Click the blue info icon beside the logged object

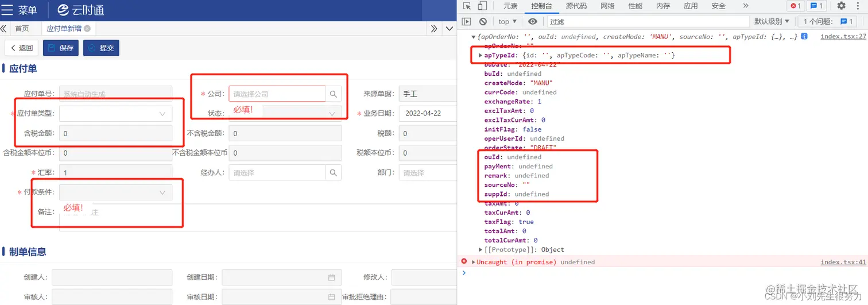(804, 36)
